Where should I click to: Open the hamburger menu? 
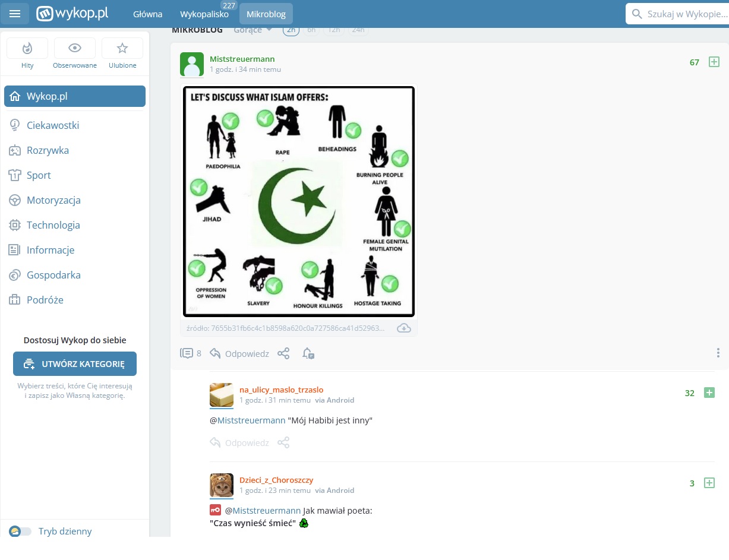15,14
